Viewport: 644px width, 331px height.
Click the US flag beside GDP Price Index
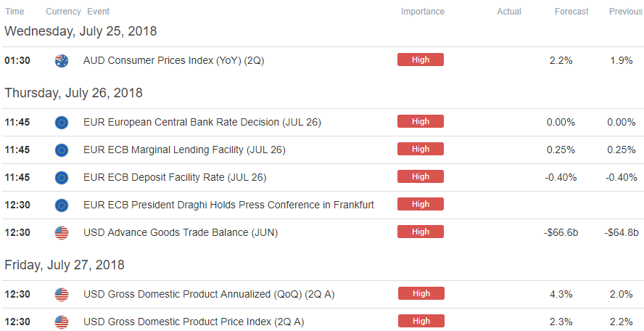62,322
